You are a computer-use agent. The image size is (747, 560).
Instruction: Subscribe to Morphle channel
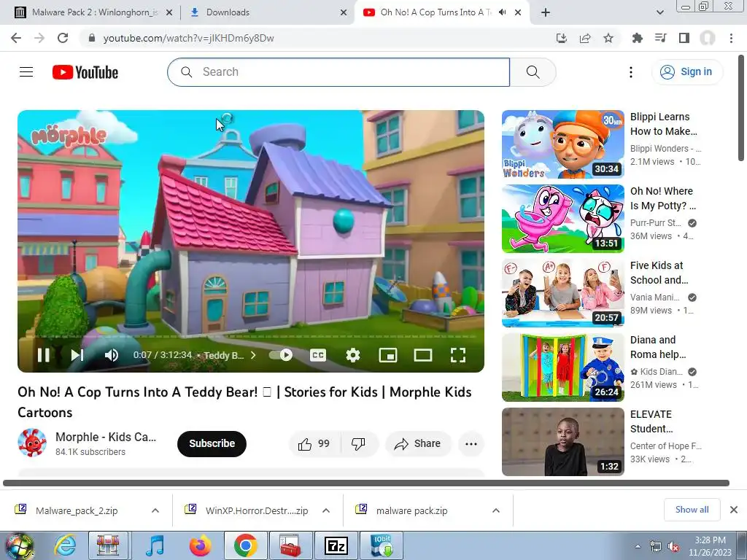(212, 443)
